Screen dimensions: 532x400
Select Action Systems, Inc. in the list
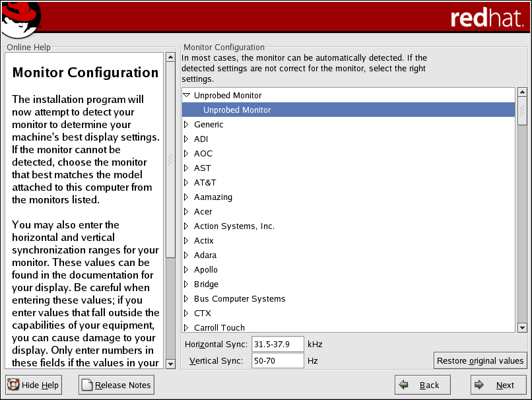[x=234, y=226]
